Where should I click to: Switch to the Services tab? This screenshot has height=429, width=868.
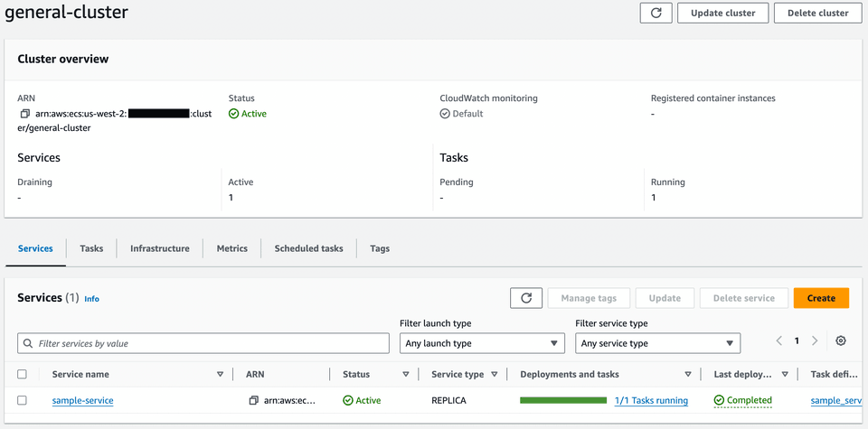(x=35, y=248)
